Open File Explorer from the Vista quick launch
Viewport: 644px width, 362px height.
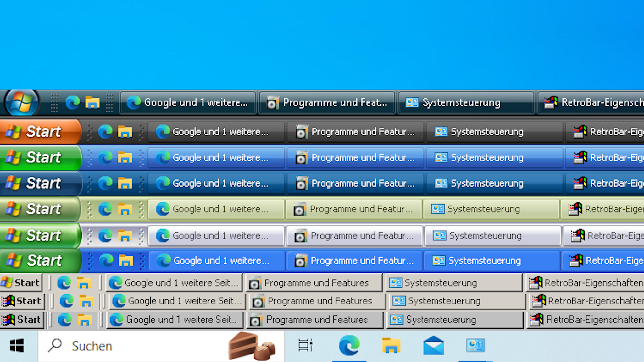[x=92, y=102]
